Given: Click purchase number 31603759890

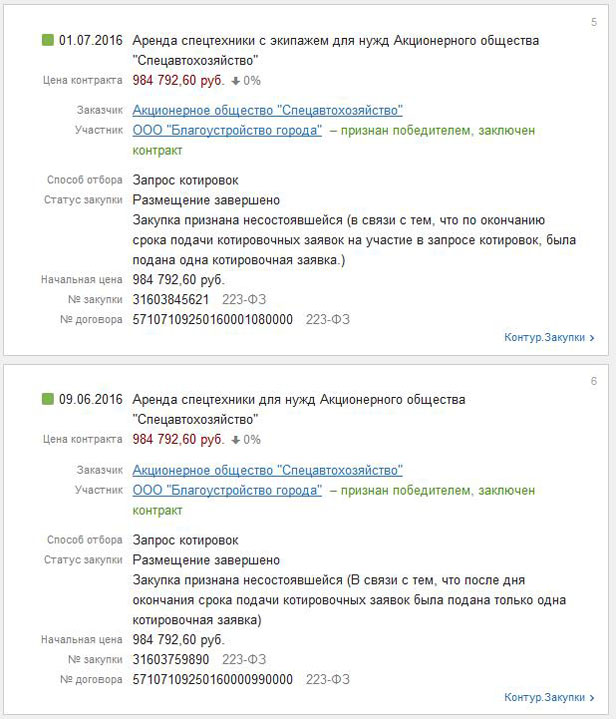Looking at the screenshot, I should 171,659.
